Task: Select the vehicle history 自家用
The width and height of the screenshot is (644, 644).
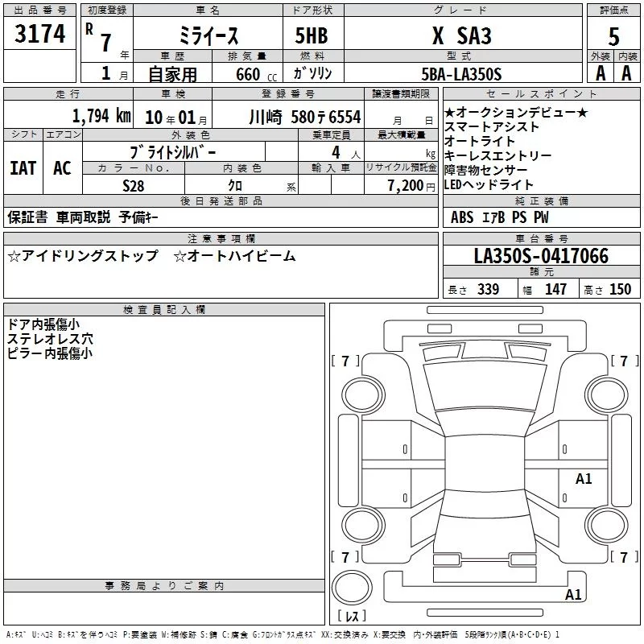Action: (172, 74)
